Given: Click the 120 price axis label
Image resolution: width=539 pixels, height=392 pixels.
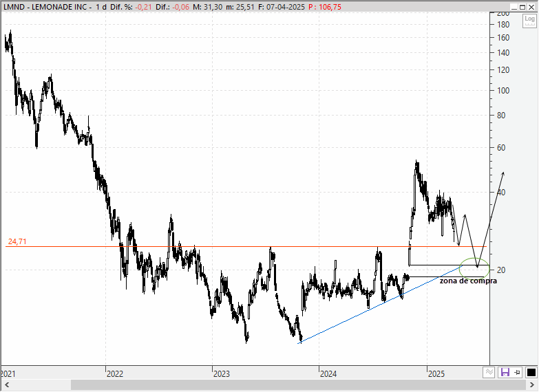Looking at the screenshot, I should [503, 70].
